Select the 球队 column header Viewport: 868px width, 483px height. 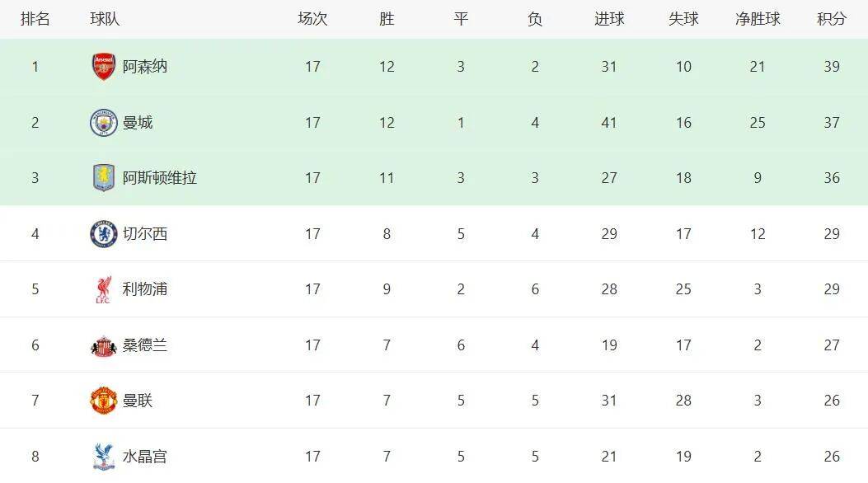105,19
